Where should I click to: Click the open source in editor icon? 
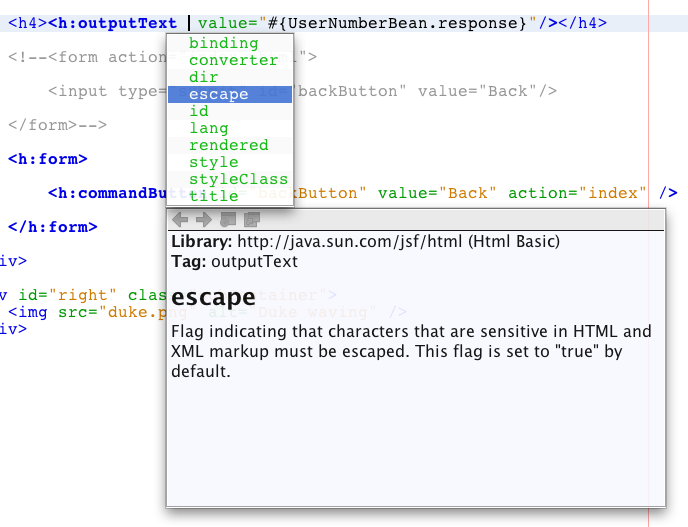pos(251,219)
